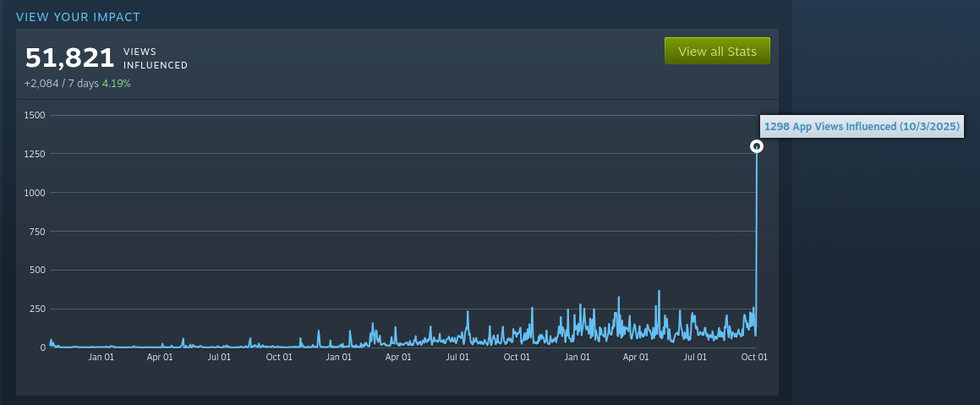Click the 'VIEWS INFLUENCED' label
This screenshot has height=405, width=980.
[156, 58]
